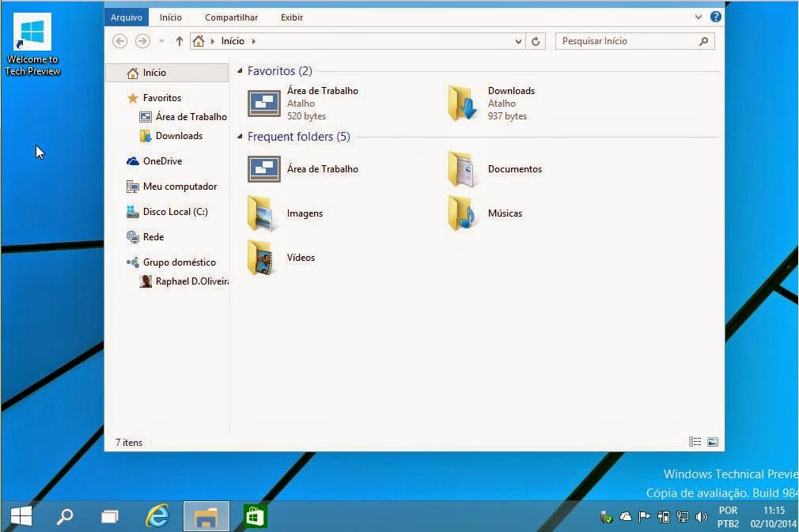The image size is (799, 532).
Task: Click the Frequent folders (5) header text
Action: (298, 137)
